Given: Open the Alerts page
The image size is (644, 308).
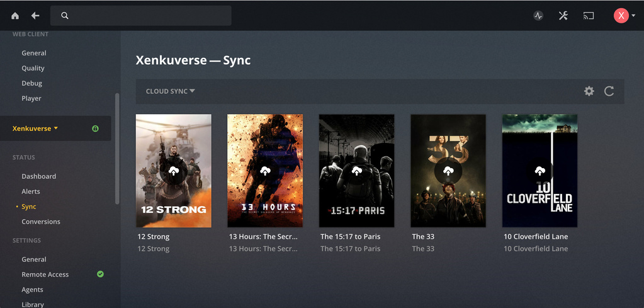Looking at the screenshot, I should (31, 191).
